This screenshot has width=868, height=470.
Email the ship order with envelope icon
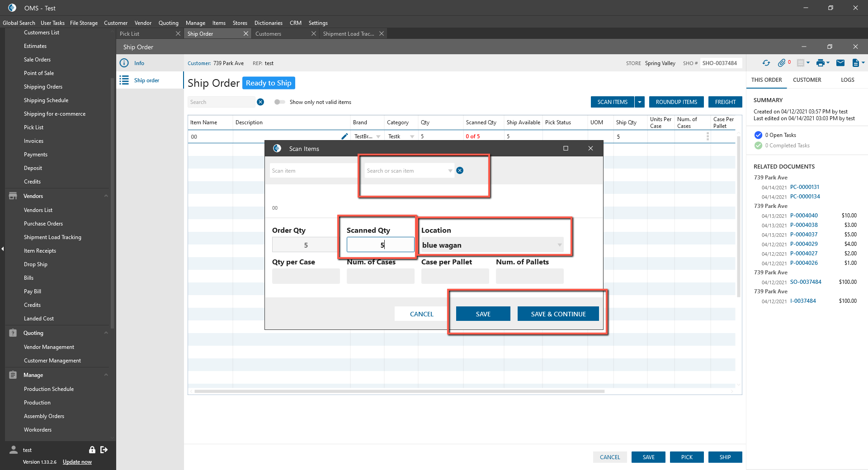pyautogui.click(x=840, y=63)
